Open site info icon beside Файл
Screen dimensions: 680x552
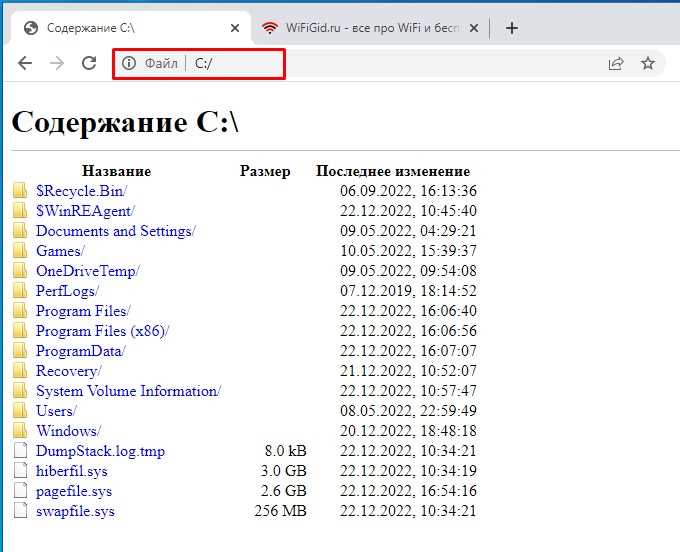pos(128,63)
